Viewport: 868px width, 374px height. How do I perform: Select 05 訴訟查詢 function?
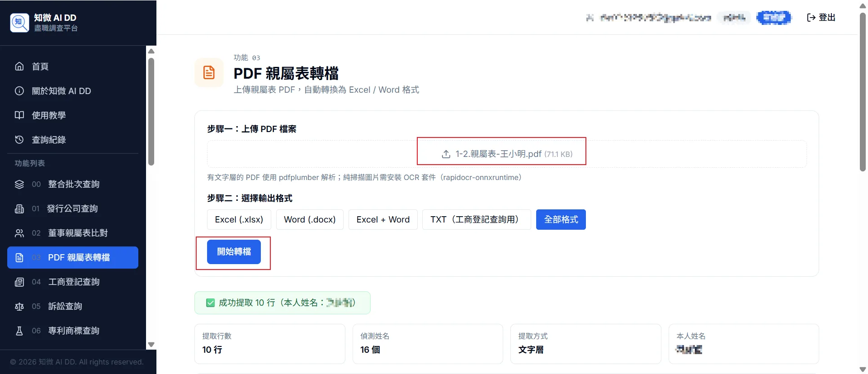pyautogui.click(x=73, y=306)
